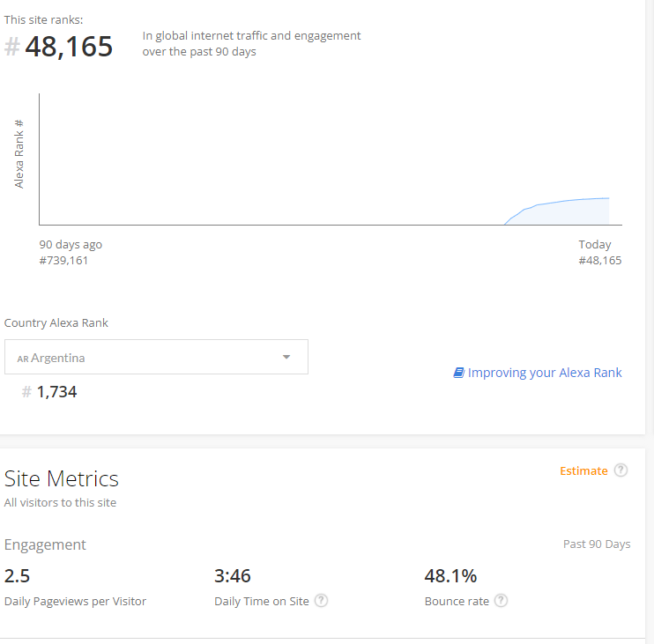This screenshot has width=654, height=644.
Task: Click the Estimate label
Action: (x=583, y=470)
